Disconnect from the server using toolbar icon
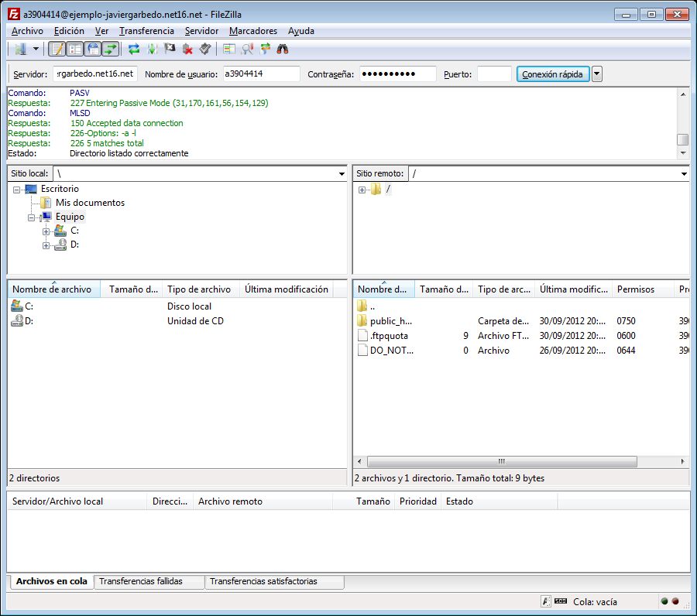This screenshot has width=697, height=616. point(187,50)
